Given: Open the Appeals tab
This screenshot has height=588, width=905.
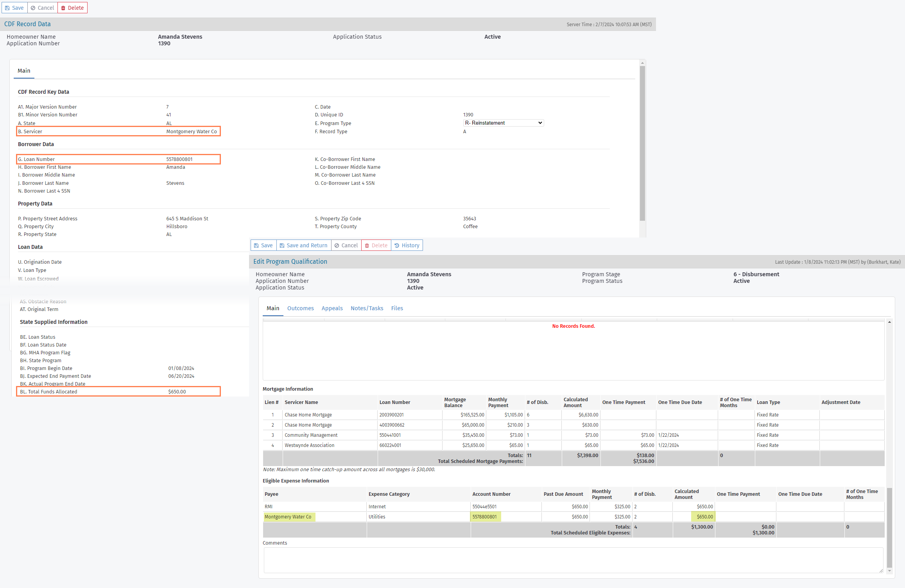Looking at the screenshot, I should (332, 308).
